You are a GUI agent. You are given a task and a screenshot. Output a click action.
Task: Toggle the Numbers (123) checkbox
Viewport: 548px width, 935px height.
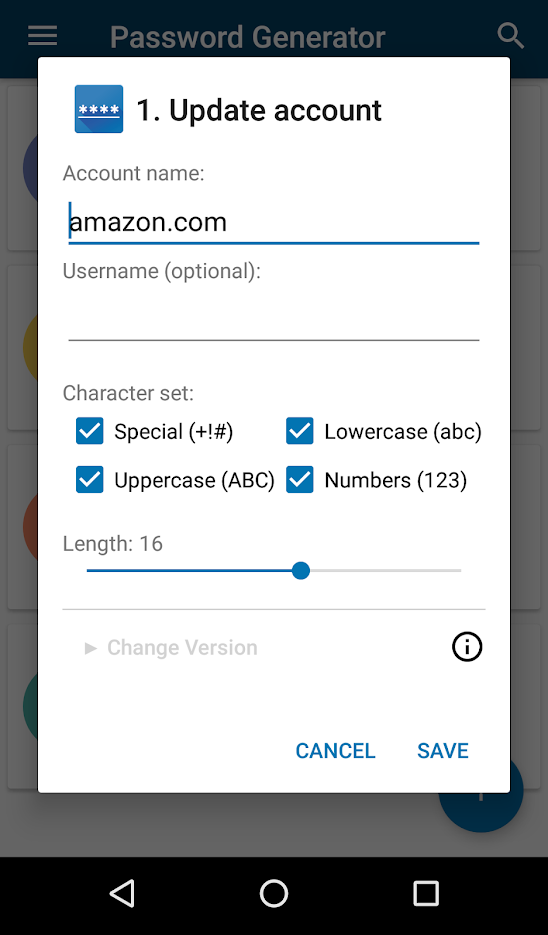(299, 479)
